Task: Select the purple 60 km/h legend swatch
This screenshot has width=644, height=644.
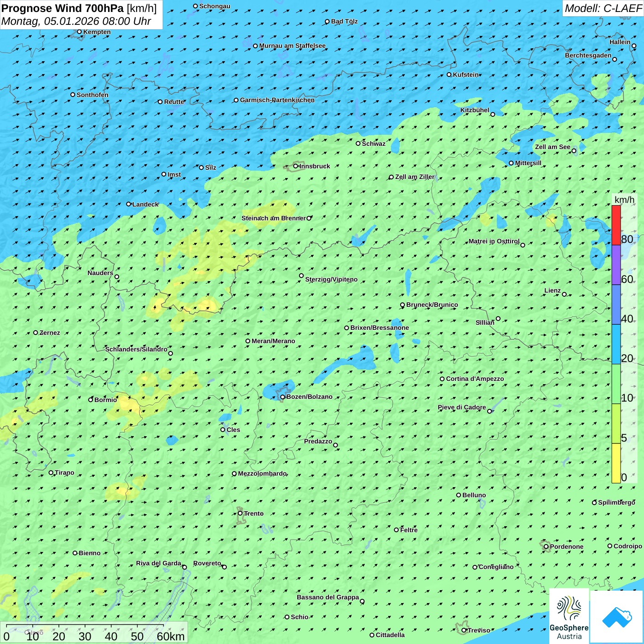Action: [x=616, y=264]
